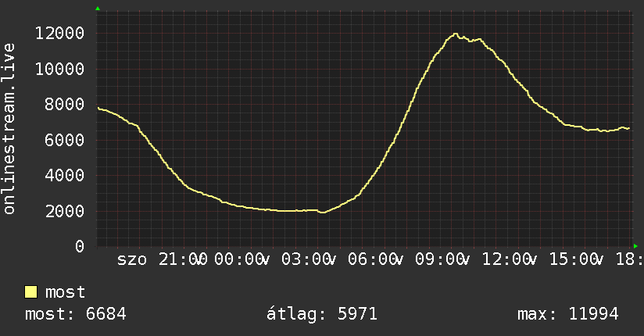The image size is (644, 336).
Task: Click the 'max: 11994' maximum value
Action: tap(567, 314)
